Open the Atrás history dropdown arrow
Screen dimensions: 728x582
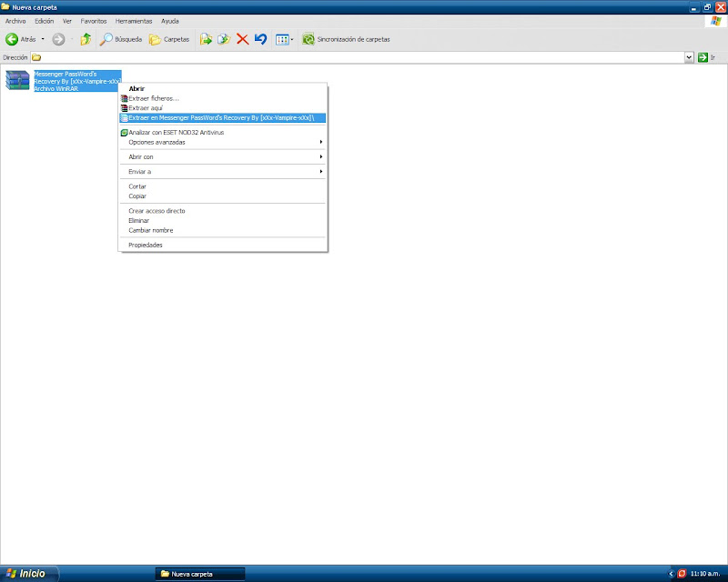coord(43,39)
